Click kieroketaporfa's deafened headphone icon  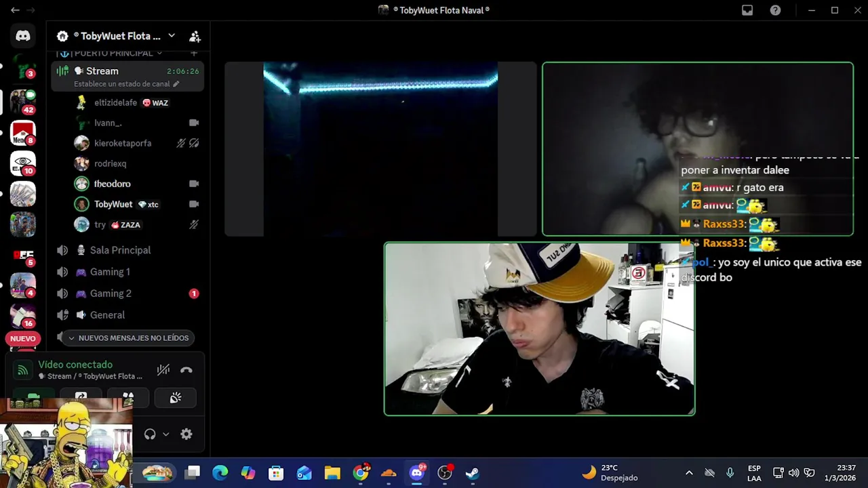[x=194, y=144]
